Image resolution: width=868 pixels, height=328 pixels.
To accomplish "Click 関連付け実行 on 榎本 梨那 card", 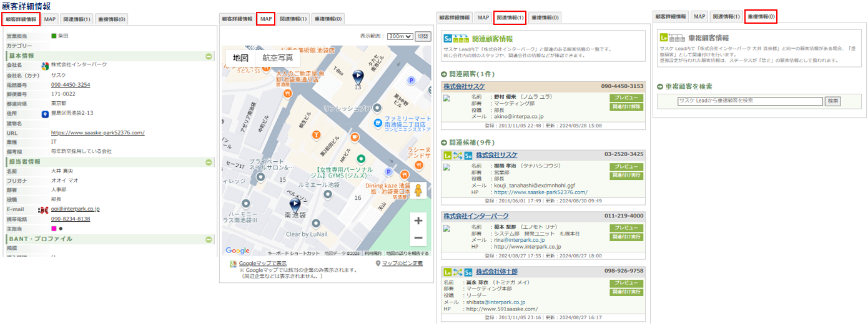I will pyautogui.click(x=626, y=237).
